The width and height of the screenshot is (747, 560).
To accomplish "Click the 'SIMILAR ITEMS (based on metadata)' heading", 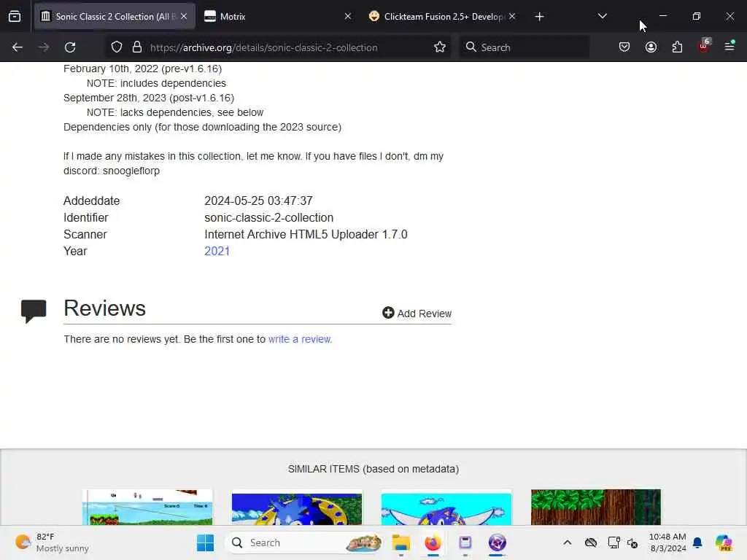I will pyautogui.click(x=373, y=469).
